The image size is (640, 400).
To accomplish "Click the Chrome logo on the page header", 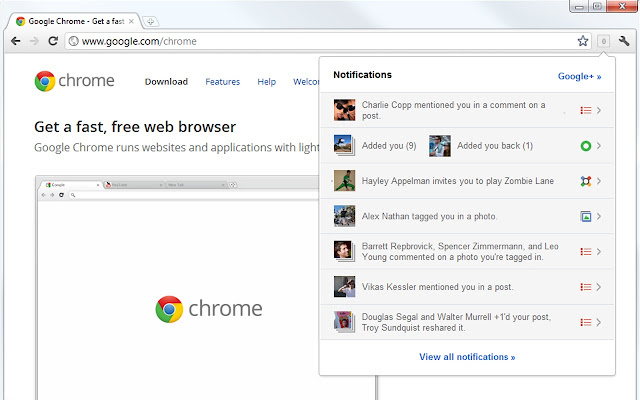I will click(x=74, y=81).
